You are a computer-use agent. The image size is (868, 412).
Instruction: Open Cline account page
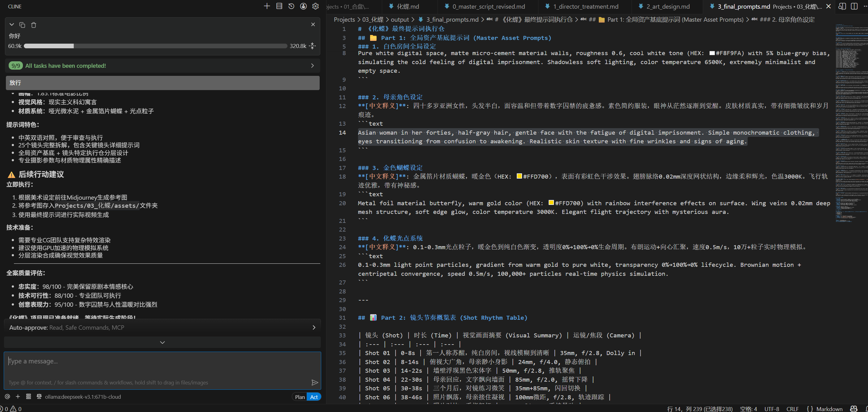303,7
